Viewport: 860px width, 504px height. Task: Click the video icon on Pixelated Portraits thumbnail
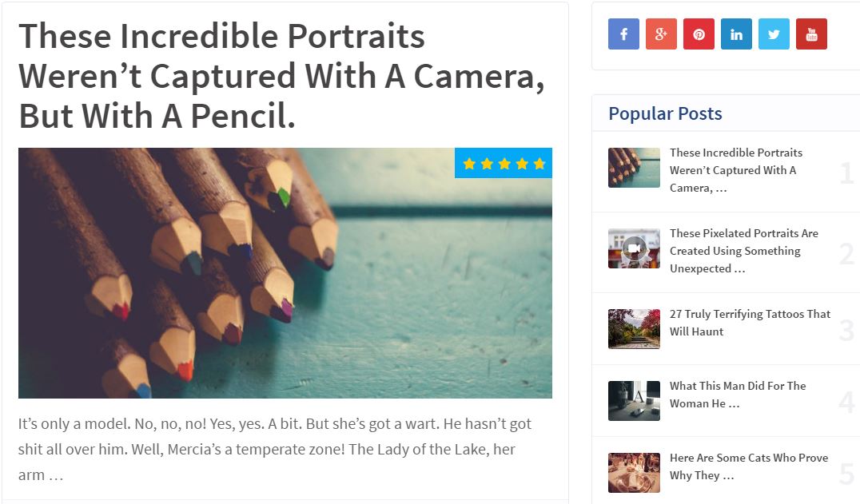click(x=634, y=248)
